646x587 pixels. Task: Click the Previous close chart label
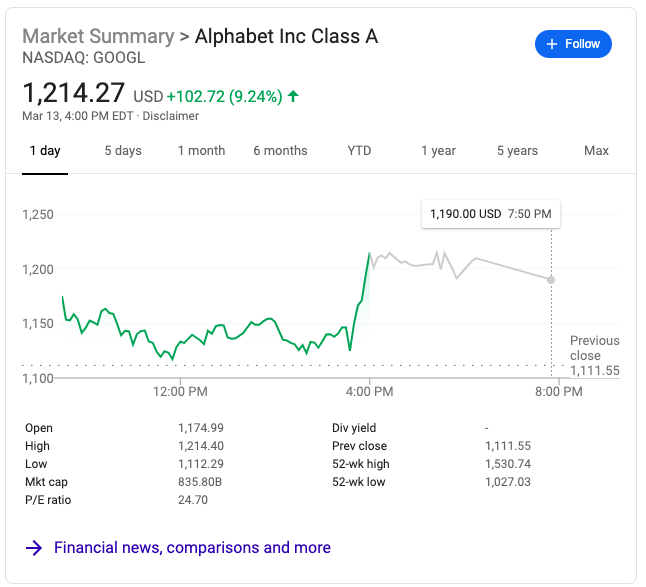tap(594, 348)
